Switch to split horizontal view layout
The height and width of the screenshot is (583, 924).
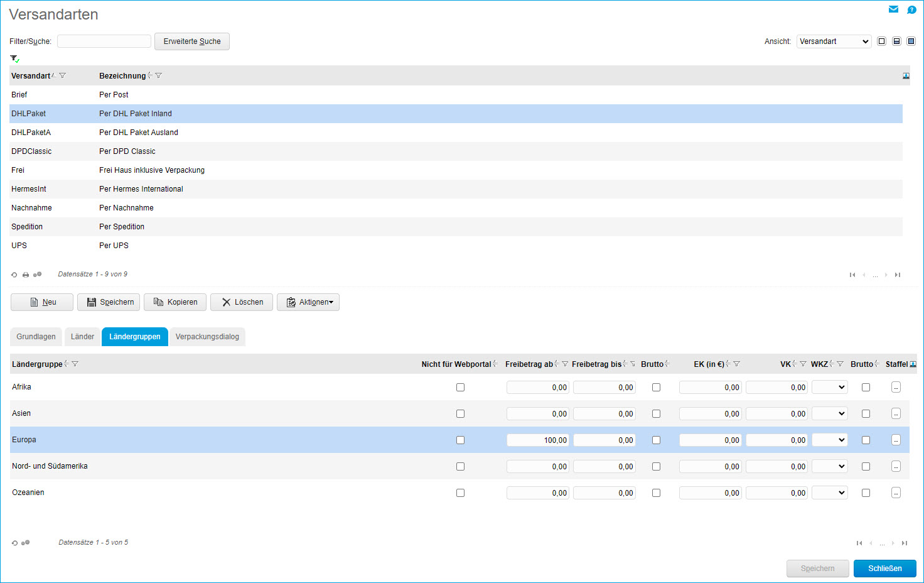(896, 41)
